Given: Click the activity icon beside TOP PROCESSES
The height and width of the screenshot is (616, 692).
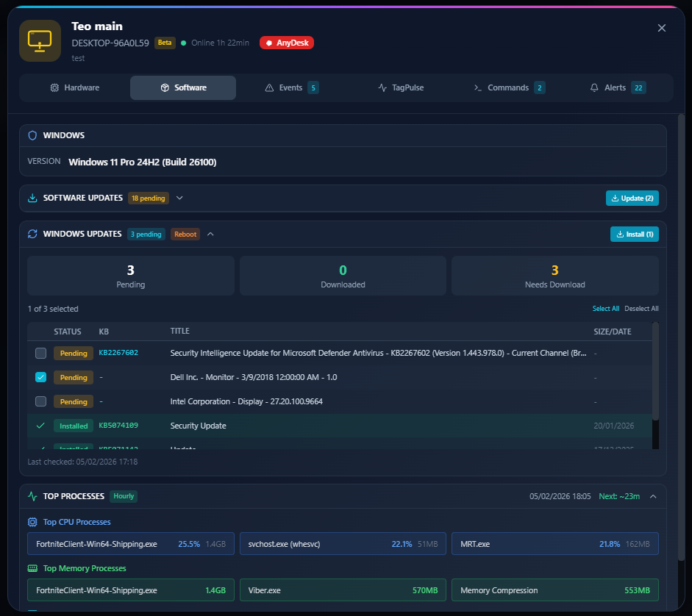Looking at the screenshot, I should pos(32,496).
